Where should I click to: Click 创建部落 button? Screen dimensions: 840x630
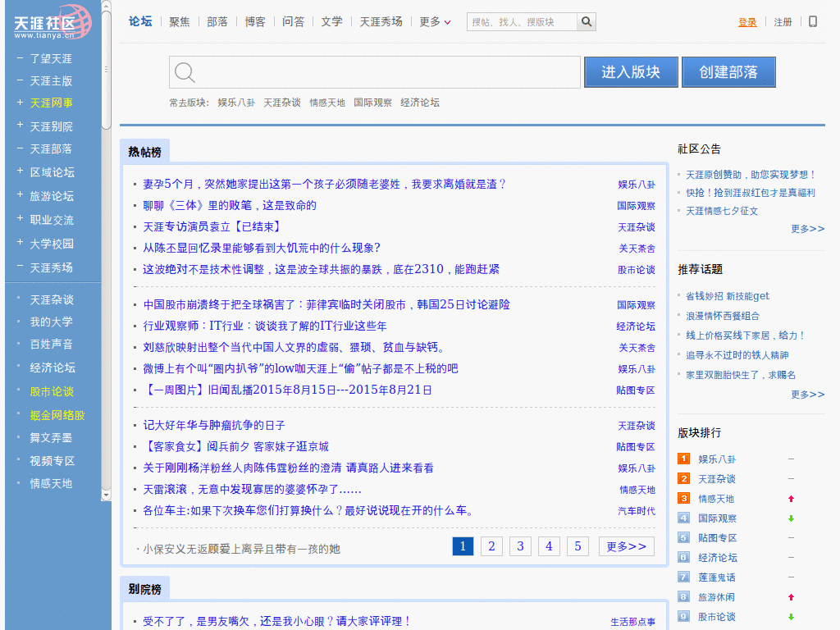[728, 72]
